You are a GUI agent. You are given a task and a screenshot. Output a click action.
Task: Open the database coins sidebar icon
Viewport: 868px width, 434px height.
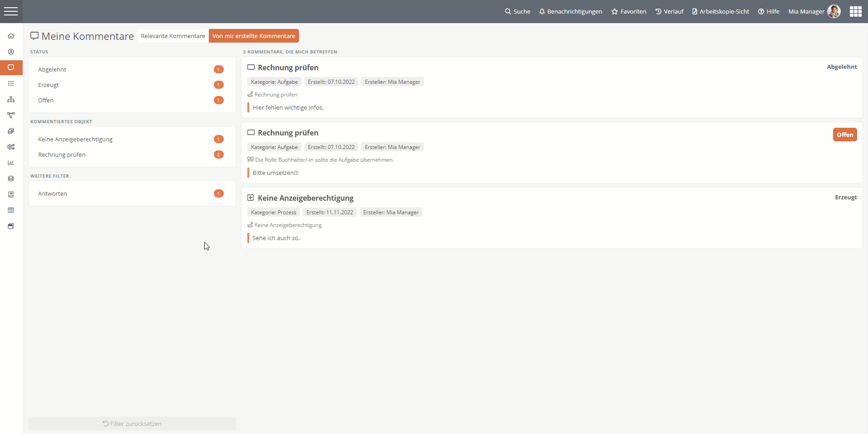pos(11,131)
